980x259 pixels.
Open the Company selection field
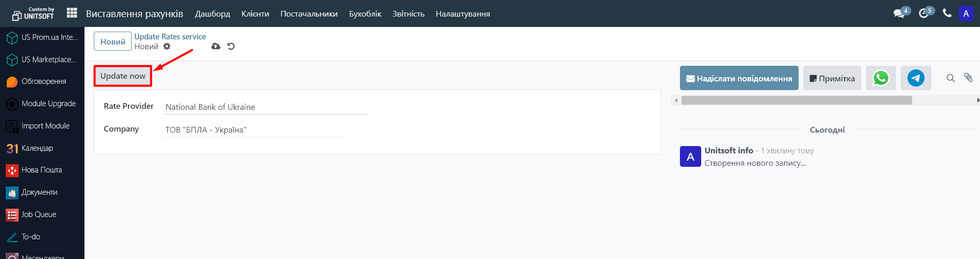click(x=255, y=130)
